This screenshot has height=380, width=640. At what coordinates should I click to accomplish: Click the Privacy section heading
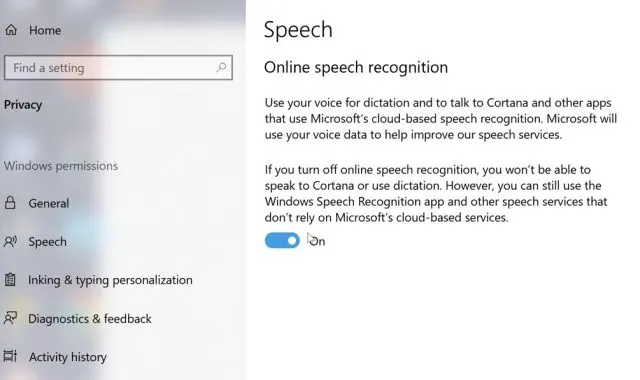click(23, 105)
